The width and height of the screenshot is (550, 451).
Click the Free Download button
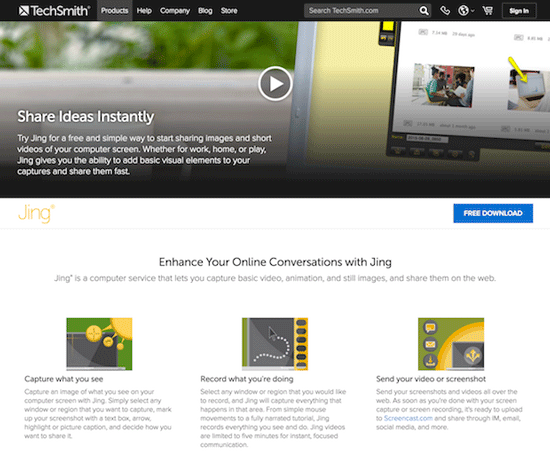(493, 213)
